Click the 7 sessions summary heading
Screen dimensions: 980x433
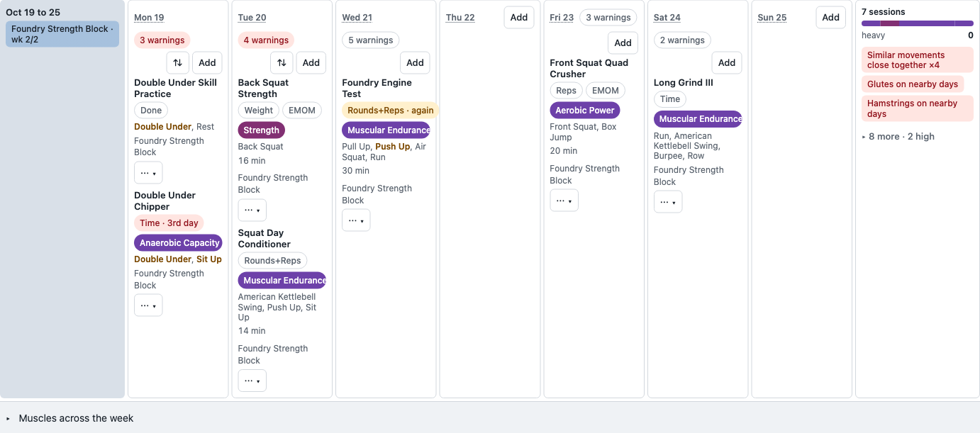pyautogui.click(x=884, y=12)
